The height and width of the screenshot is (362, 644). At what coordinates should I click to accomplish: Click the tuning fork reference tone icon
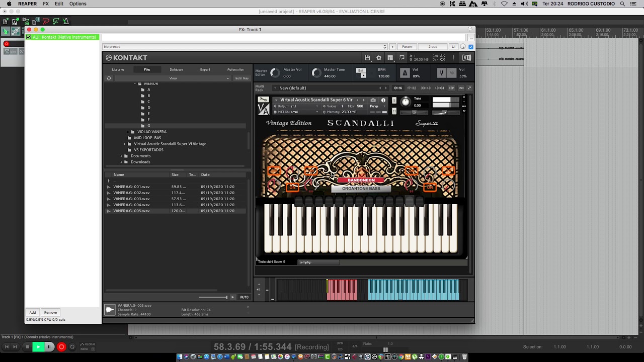(441, 73)
